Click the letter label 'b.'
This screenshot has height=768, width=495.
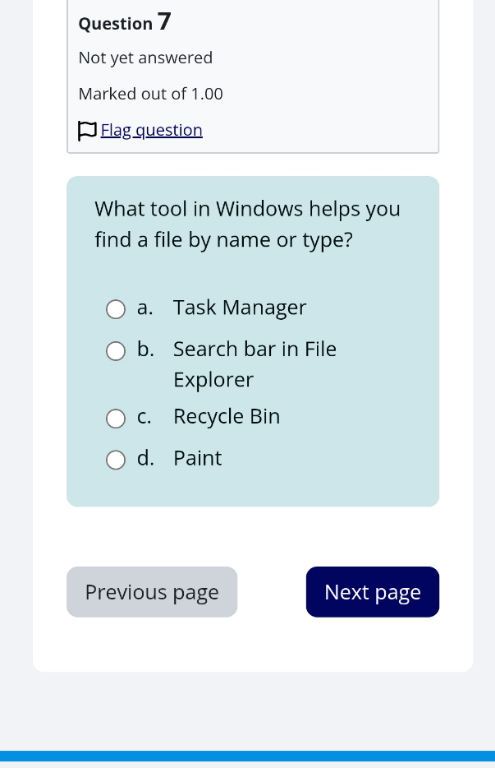145,349
